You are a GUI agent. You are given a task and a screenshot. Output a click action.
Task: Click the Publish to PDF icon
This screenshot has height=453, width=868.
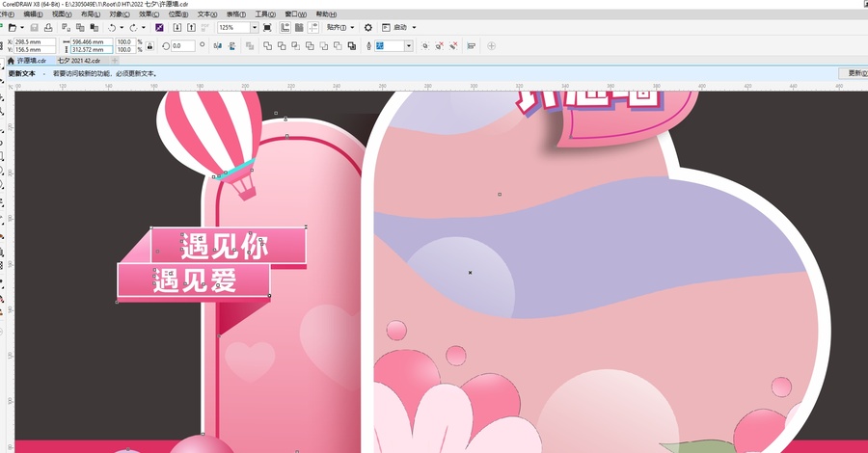[x=205, y=28]
